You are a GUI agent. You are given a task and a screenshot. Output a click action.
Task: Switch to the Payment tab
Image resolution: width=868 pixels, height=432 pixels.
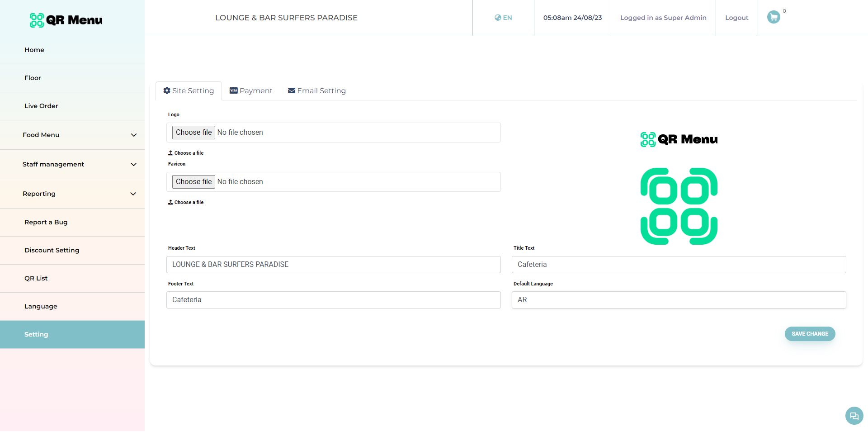(251, 90)
